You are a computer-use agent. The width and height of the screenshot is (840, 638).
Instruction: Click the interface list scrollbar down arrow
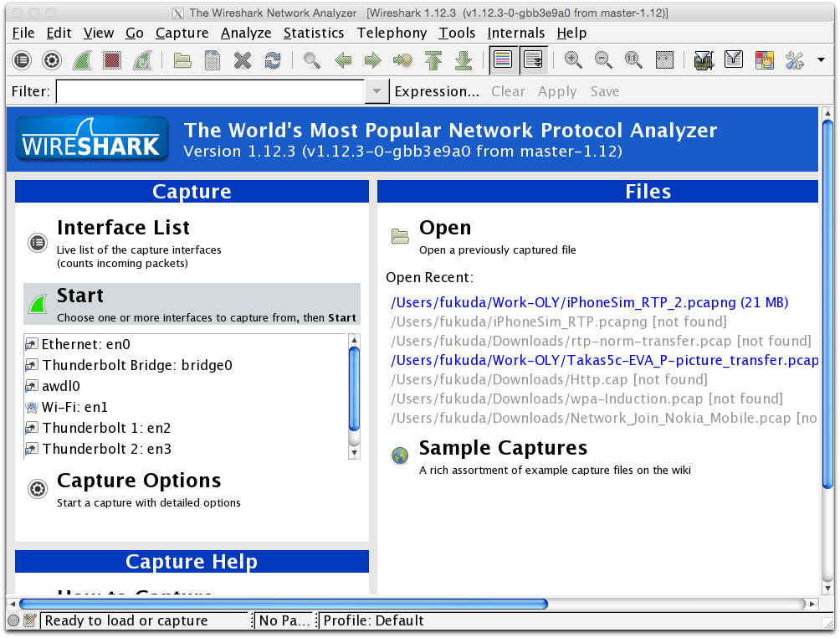point(354,453)
